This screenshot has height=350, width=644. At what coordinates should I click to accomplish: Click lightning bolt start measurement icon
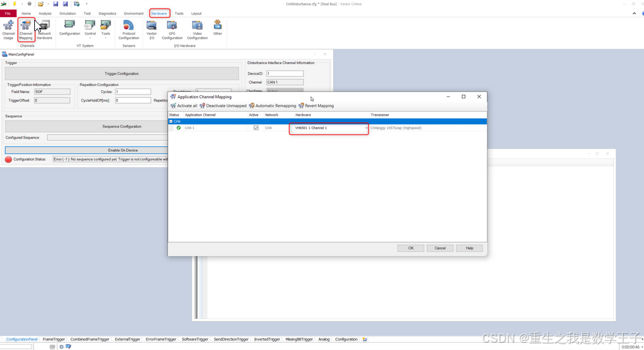(x=15, y=4)
